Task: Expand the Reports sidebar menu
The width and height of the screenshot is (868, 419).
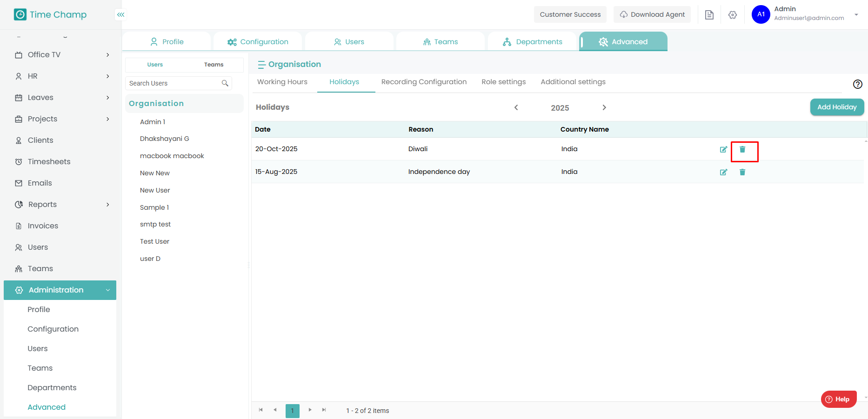Action: (x=107, y=205)
